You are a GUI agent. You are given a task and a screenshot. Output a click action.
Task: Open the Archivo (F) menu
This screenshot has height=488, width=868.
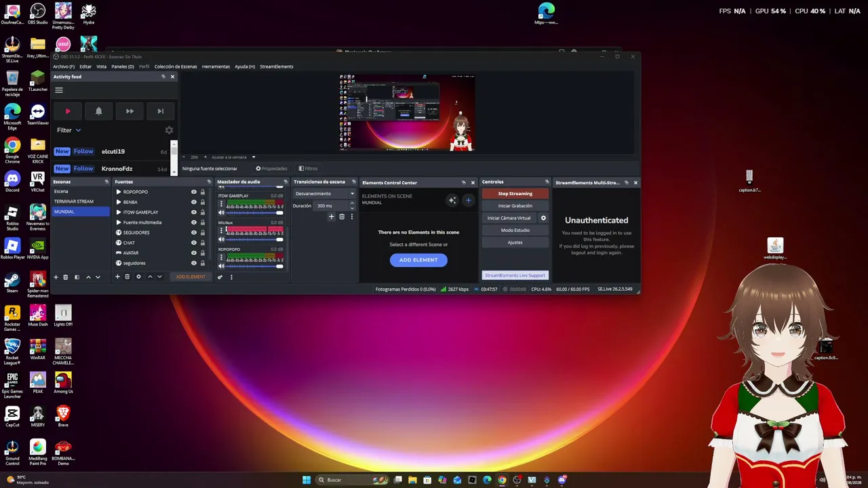[x=64, y=66]
